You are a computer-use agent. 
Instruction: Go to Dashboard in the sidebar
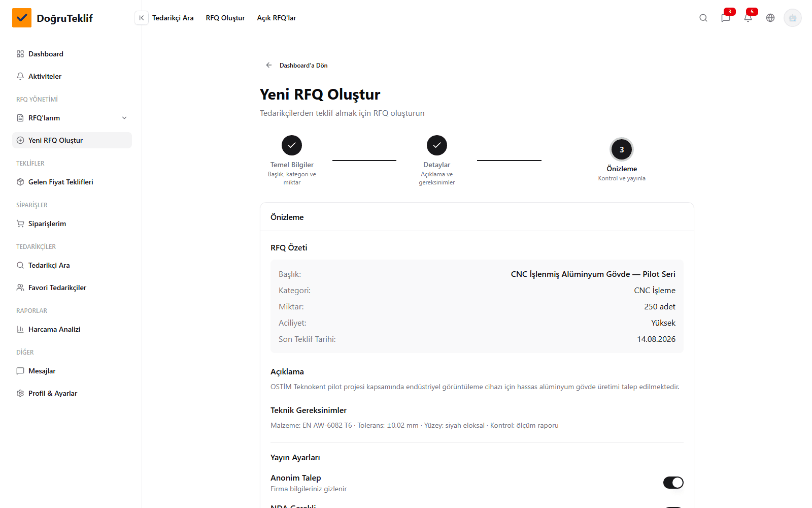72,54
